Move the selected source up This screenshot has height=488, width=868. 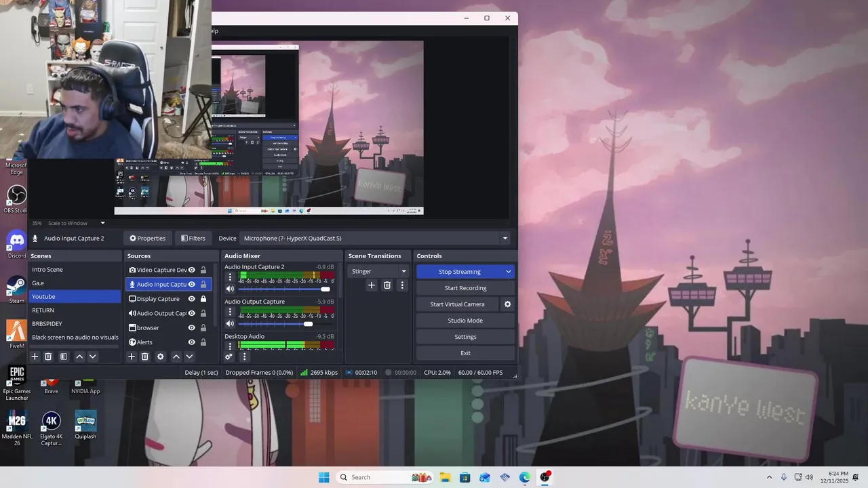(176, 357)
